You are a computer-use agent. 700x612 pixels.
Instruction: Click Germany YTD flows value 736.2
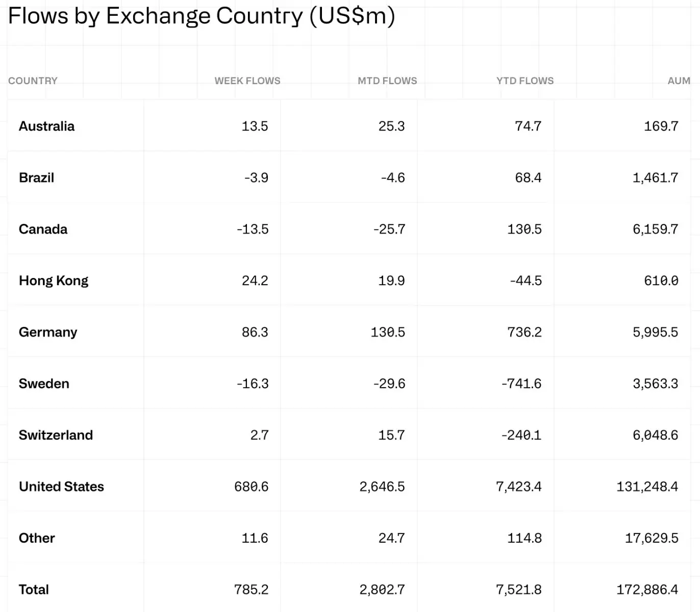524,332
